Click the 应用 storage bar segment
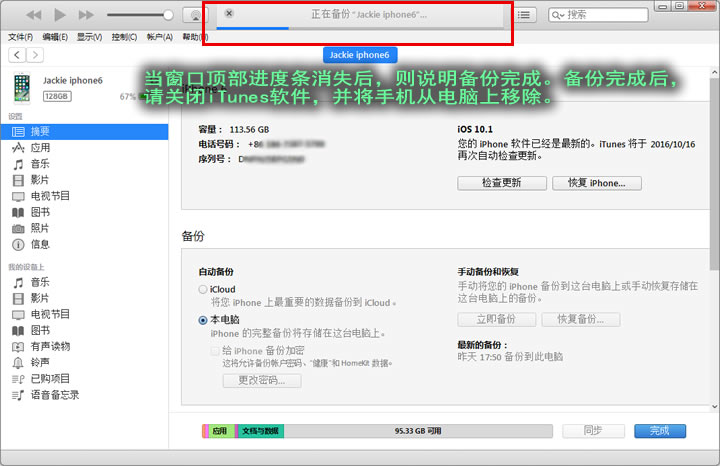Screen dimensions: 720x466 222,431
